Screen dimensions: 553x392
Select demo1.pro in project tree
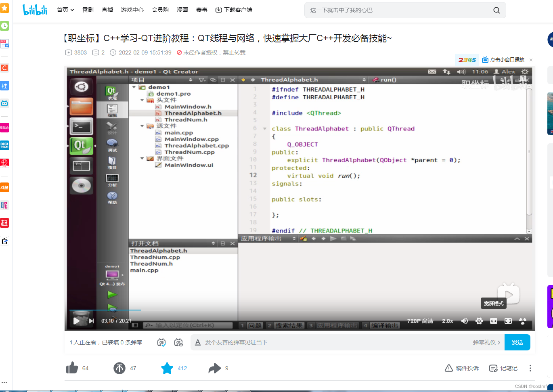pos(173,94)
